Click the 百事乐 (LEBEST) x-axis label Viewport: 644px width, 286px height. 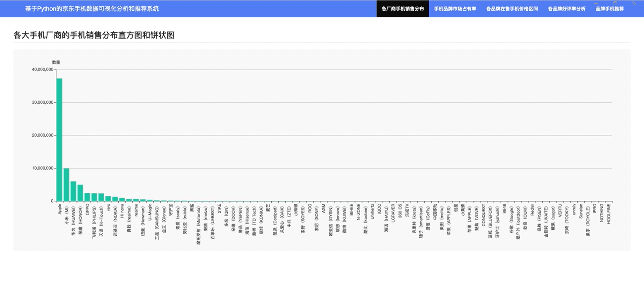pos(212,222)
